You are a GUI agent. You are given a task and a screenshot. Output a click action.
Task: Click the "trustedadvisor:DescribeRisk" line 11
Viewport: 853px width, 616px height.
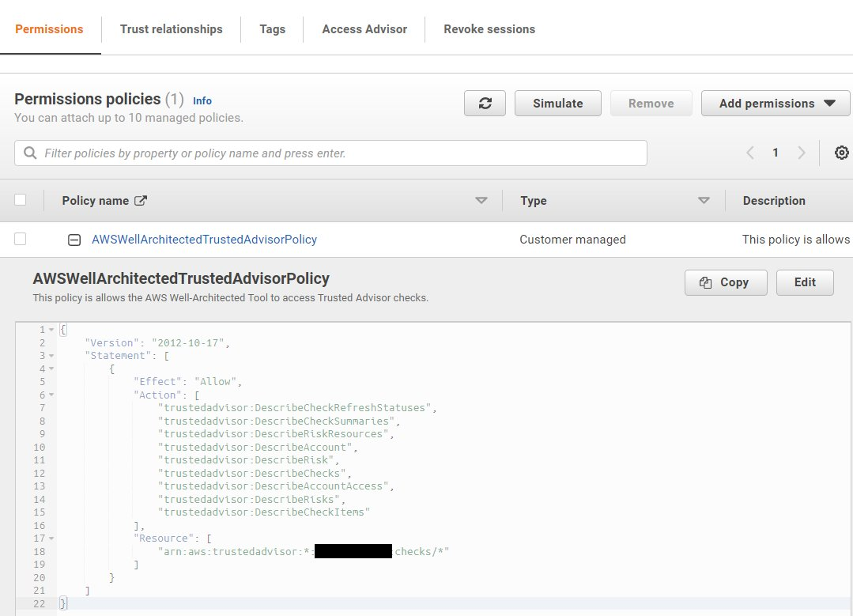[x=248, y=460]
